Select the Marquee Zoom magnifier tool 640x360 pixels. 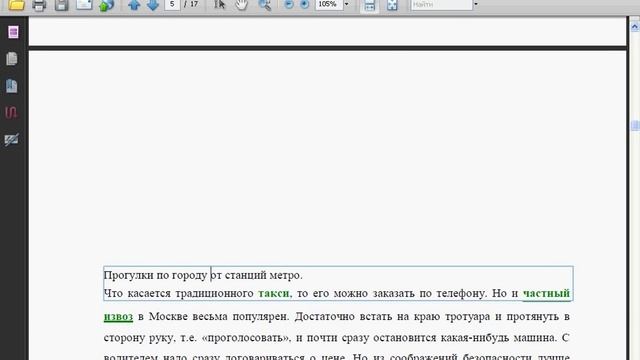(x=264, y=5)
